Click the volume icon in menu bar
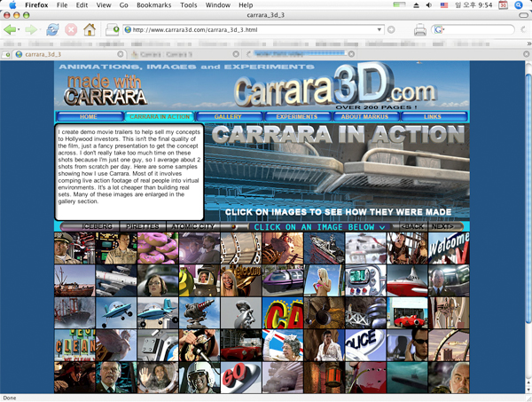532x402 pixels. 429,5
